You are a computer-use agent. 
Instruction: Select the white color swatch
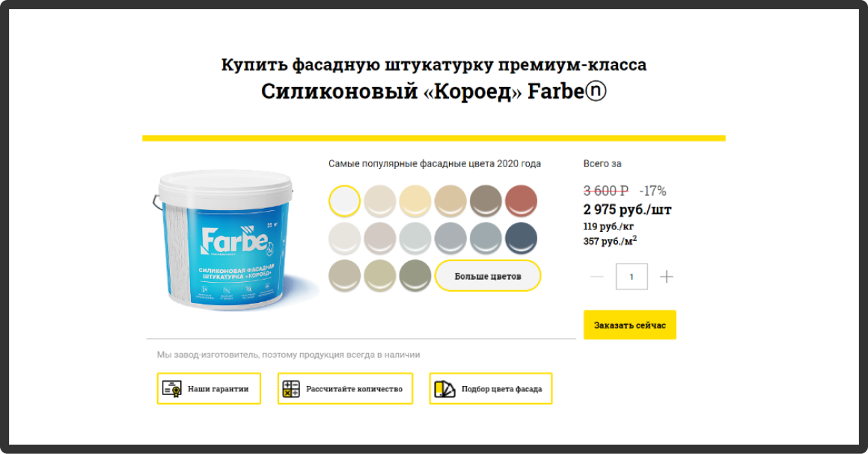344,200
